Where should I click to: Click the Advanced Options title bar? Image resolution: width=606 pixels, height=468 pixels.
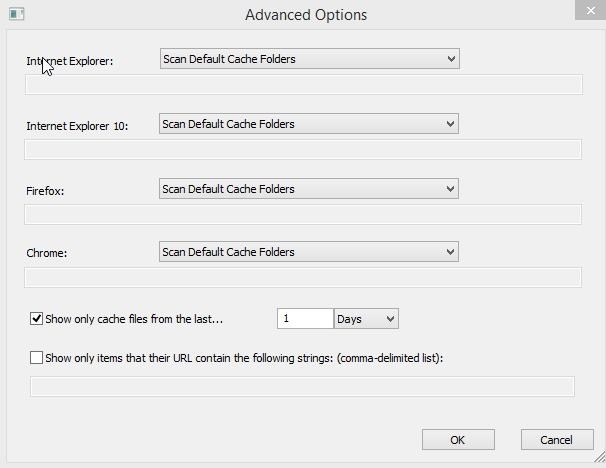(305, 15)
